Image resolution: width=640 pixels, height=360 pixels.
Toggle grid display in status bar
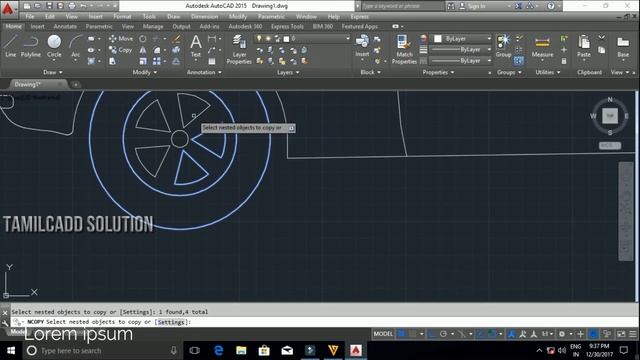402,334
